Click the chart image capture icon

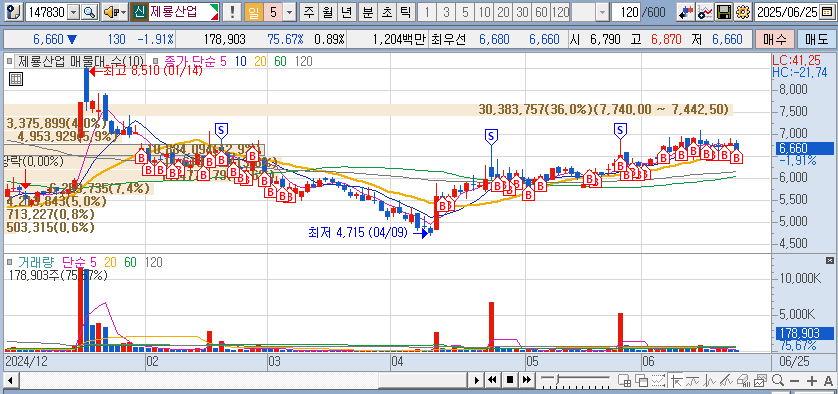point(760,381)
